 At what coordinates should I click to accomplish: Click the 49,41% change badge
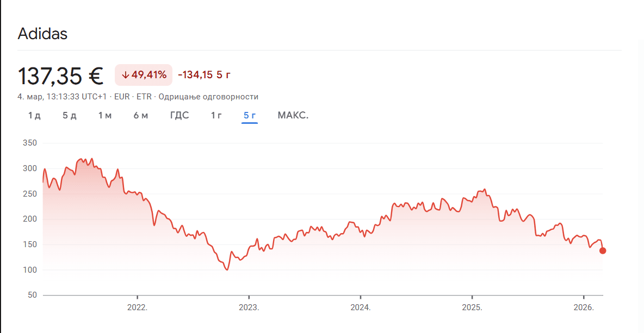(144, 75)
